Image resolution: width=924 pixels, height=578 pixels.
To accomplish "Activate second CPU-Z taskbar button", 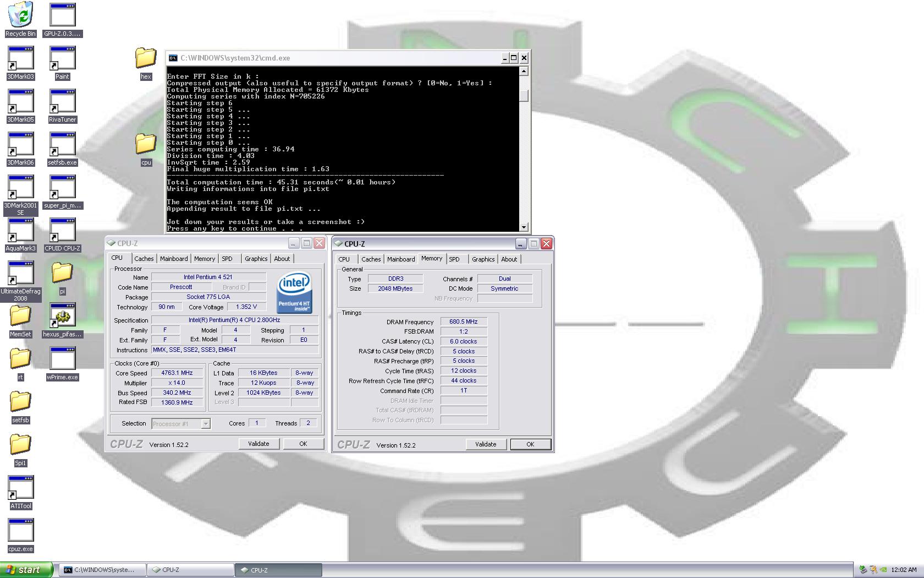I will (278, 570).
